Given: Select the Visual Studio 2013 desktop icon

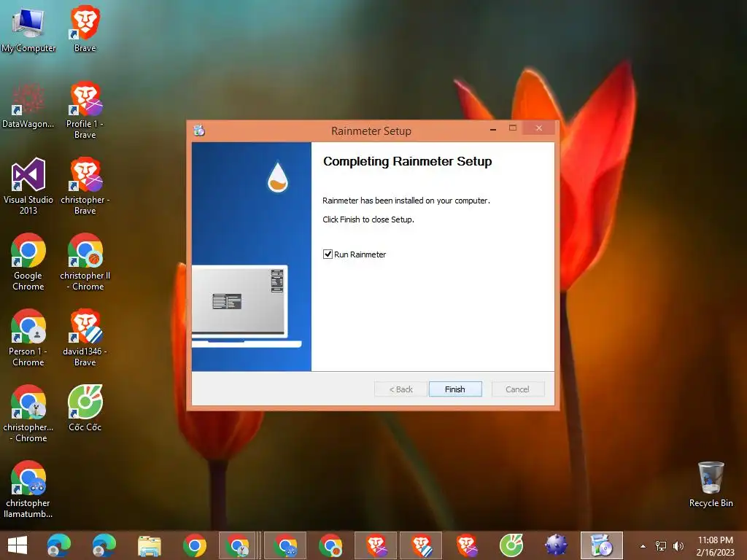Looking at the screenshot, I should 28,186.
